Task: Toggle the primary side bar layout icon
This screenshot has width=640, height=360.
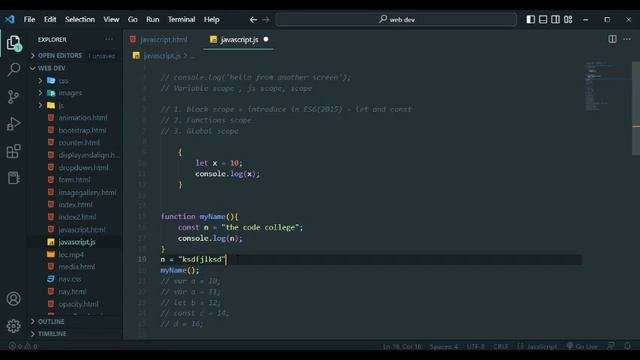Action: (531, 19)
